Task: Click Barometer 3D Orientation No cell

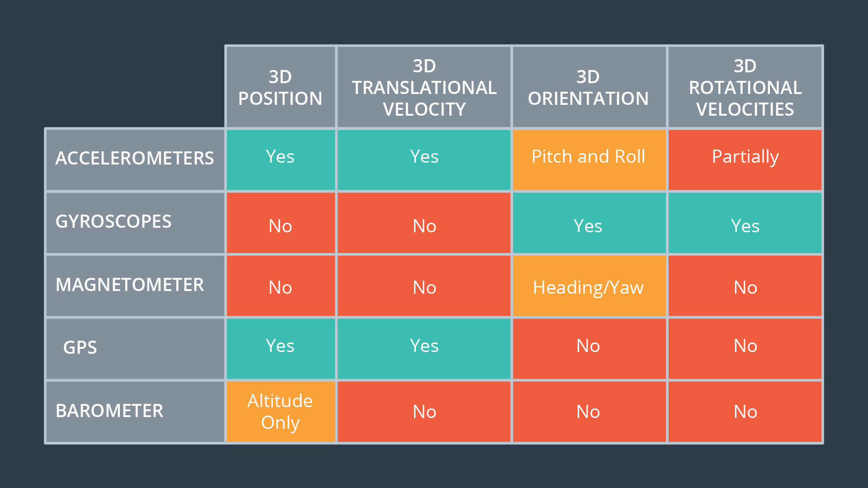Action: click(589, 412)
